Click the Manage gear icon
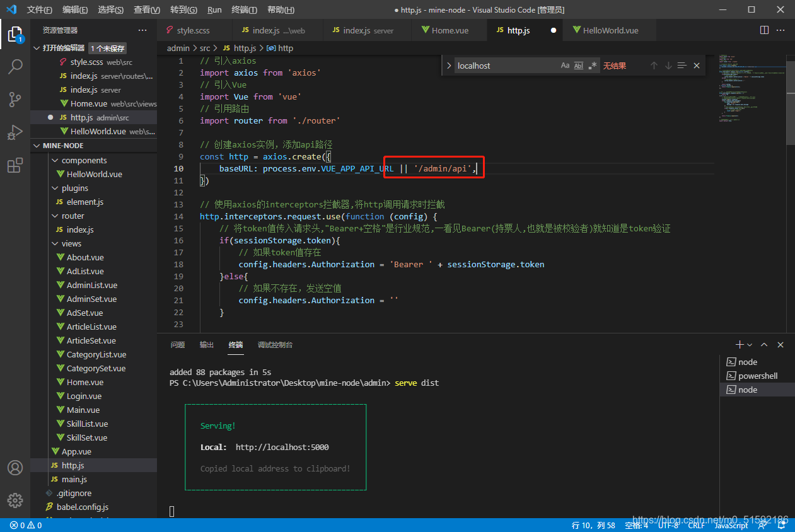The image size is (795, 532). (15, 500)
